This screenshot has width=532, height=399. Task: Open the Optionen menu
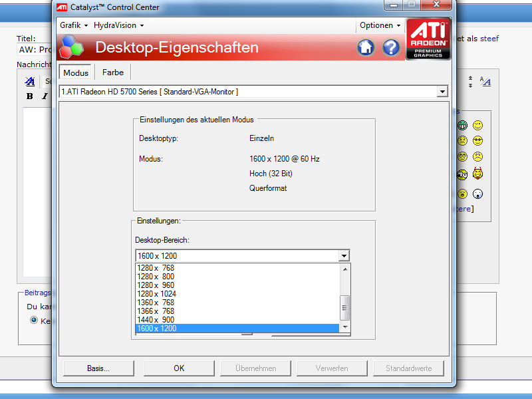(380, 25)
